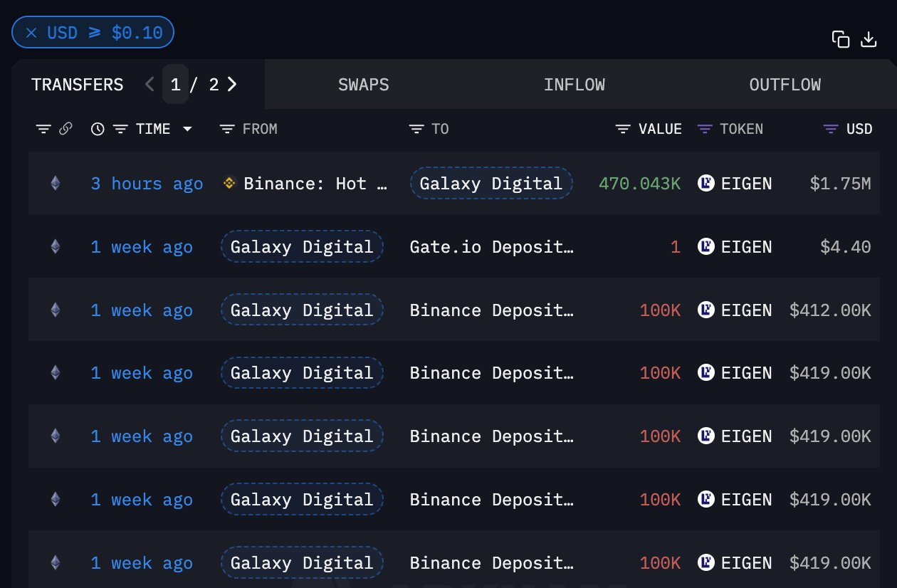The image size is (897, 588).
Task: Click the EIGEN token name in the $1.75M row
Action: coord(746,184)
